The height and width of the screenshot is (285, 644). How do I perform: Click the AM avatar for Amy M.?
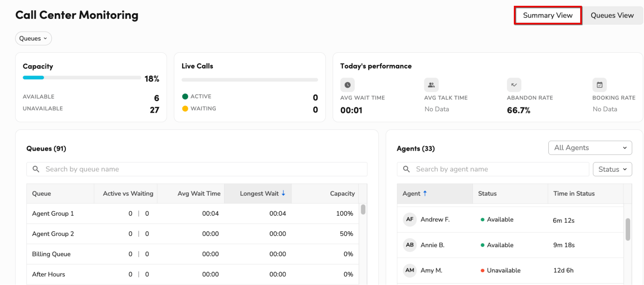pyautogui.click(x=410, y=270)
